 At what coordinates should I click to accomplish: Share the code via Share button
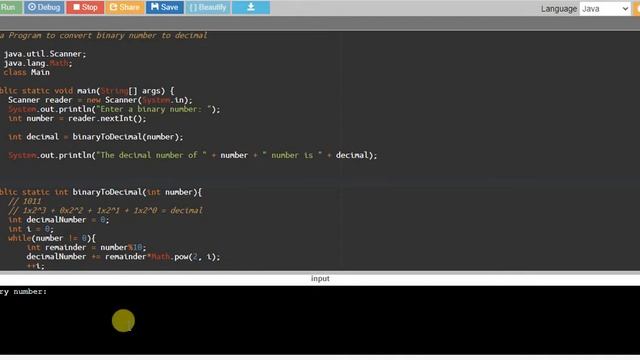point(125,7)
